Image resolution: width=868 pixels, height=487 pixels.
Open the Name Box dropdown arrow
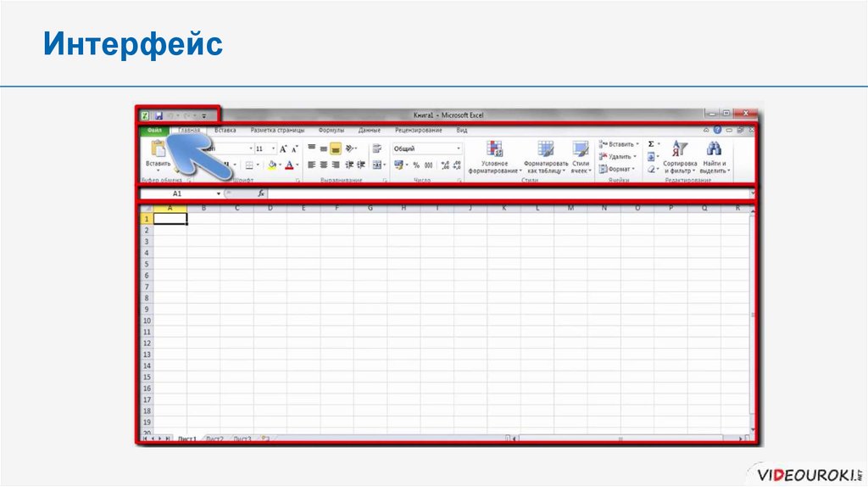[x=219, y=193]
